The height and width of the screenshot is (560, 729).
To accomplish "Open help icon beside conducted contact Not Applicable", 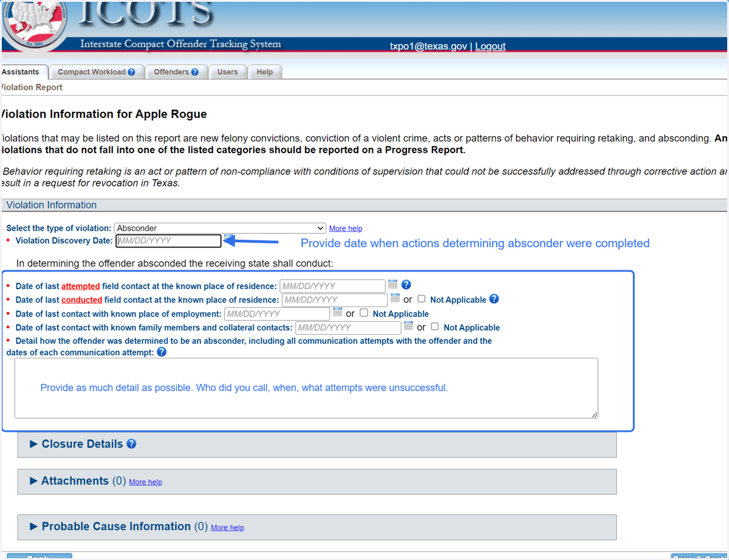I will click(494, 299).
